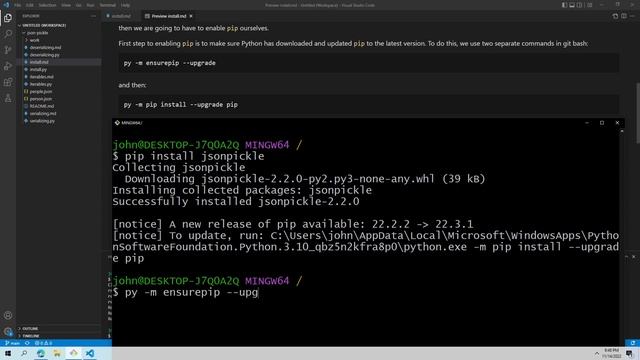The width and height of the screenshot is (640, 360).
Task: Open the File menu
Action: [18, 5]
